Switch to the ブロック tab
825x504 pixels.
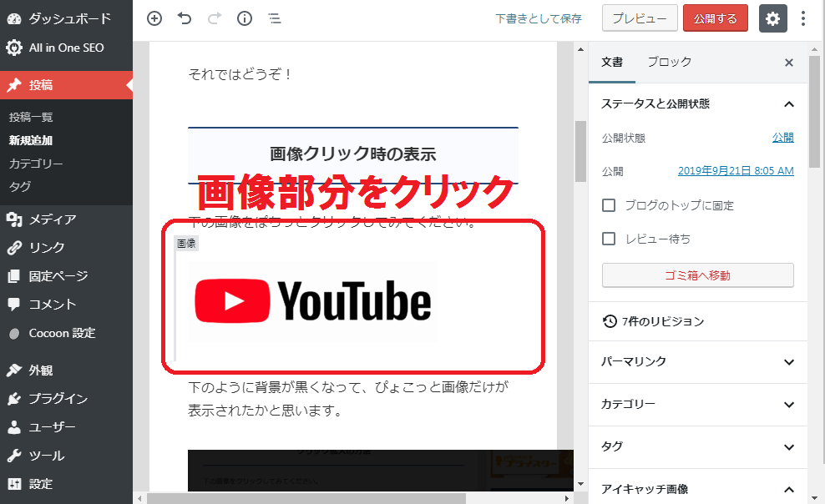(669, 62)
